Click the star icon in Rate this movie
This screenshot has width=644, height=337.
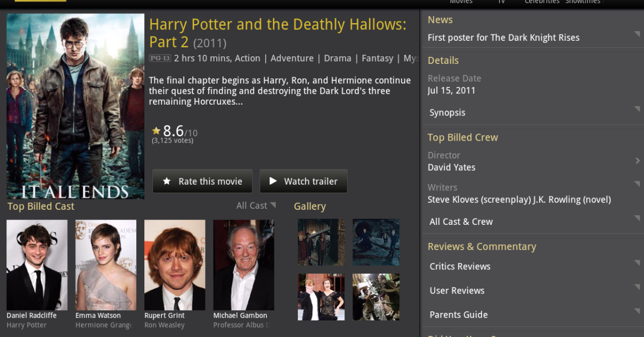tap(167, 181)
